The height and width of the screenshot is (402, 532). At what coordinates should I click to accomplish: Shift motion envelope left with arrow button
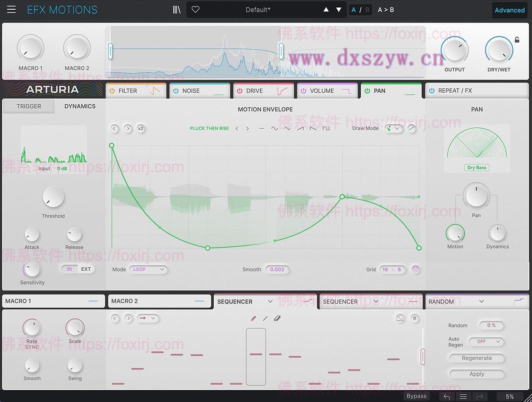pos(114,129)
